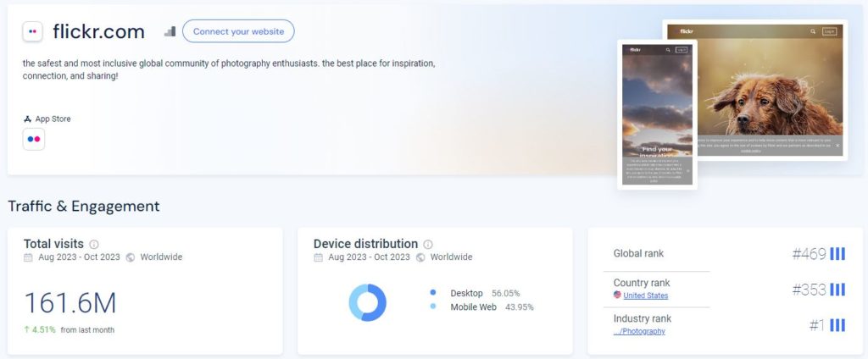Click the 161.6M total visits value
The height and width of the screenshot is (359, 868).
[70, 303]
